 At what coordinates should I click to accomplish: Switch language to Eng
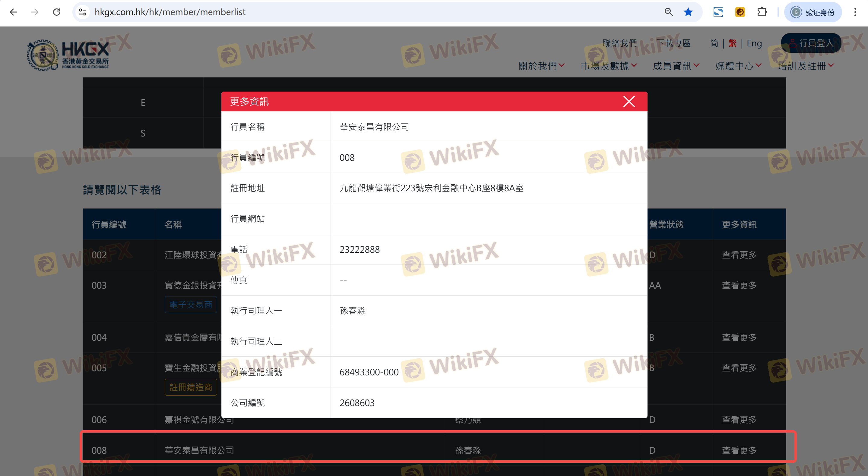(x=754, y=43)
